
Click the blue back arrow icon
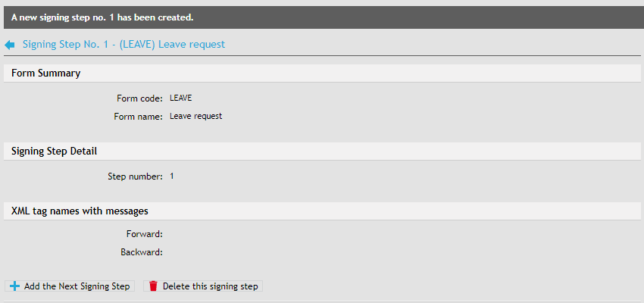point(10,45)
